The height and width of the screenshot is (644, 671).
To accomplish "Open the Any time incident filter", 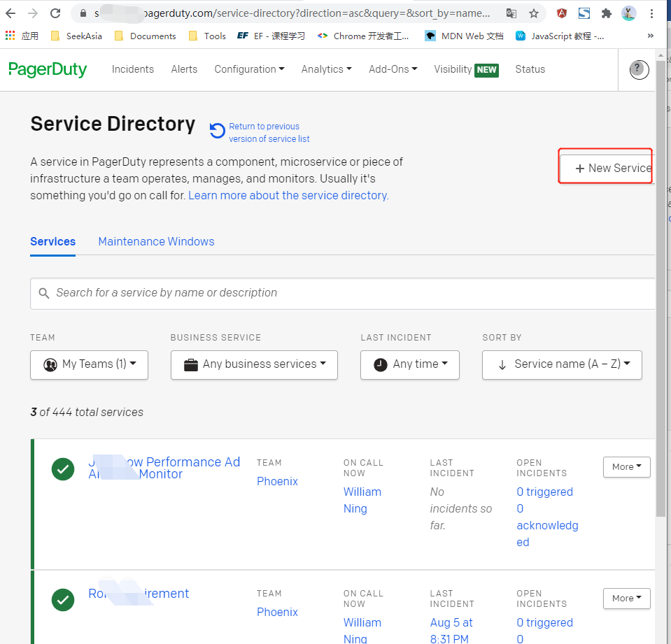I will click(409, 364).
